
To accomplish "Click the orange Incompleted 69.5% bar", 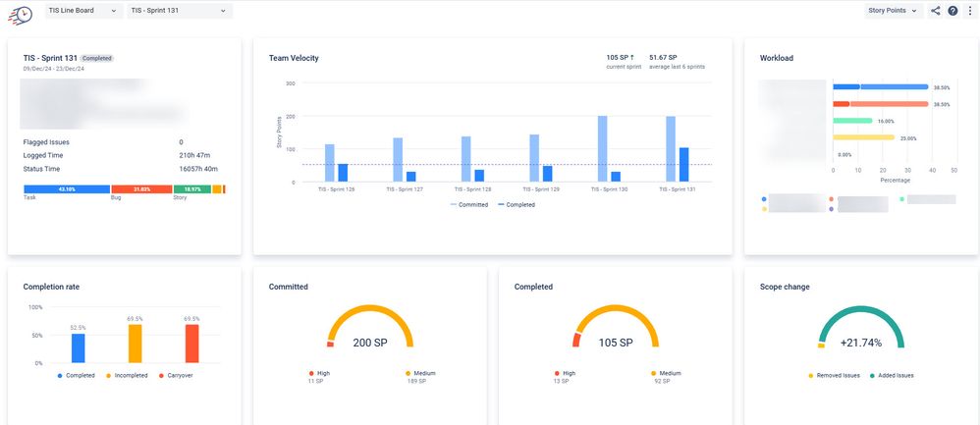I will pyautogui.click(x=135, y=344).
